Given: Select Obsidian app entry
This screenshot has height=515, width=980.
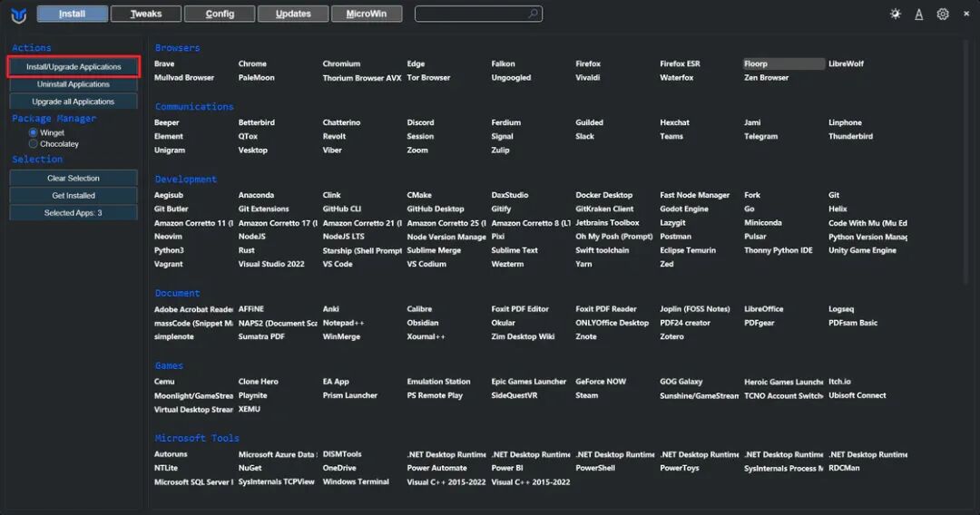Looking at the screenshot, I should [x=423, y=323].
